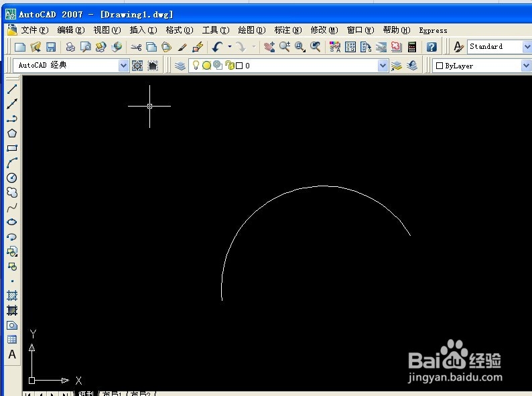
Task: Select the Make Block tool
Action: pos(12,267)
